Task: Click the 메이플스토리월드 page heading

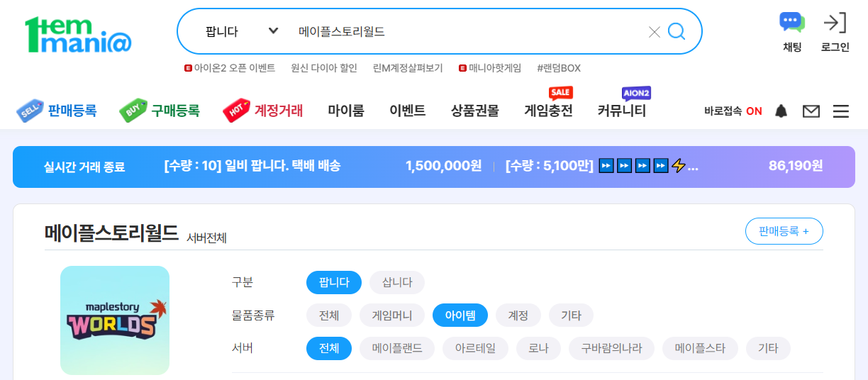Action: coord(111,233)
